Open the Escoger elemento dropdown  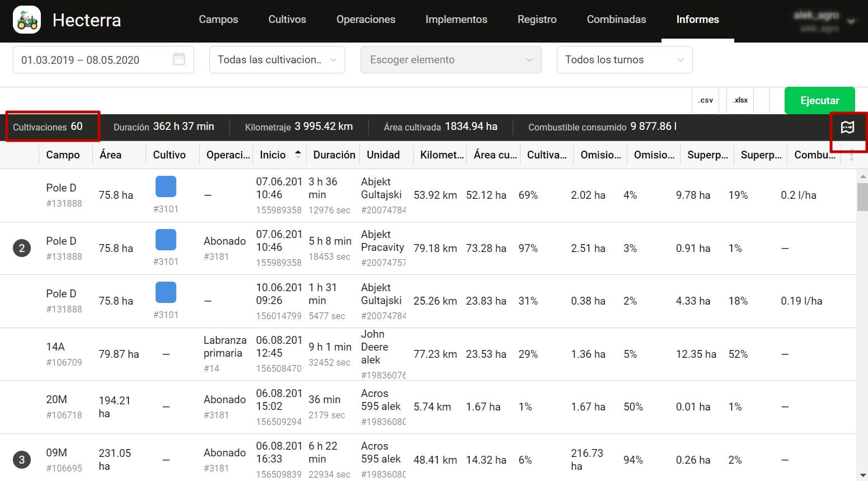point(451,59)
